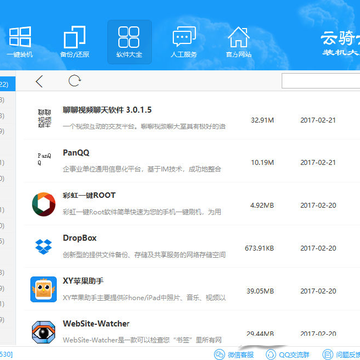Click the DropBox description starting 创新型
The height and width of the screenshot is (360, 360).
144,255
